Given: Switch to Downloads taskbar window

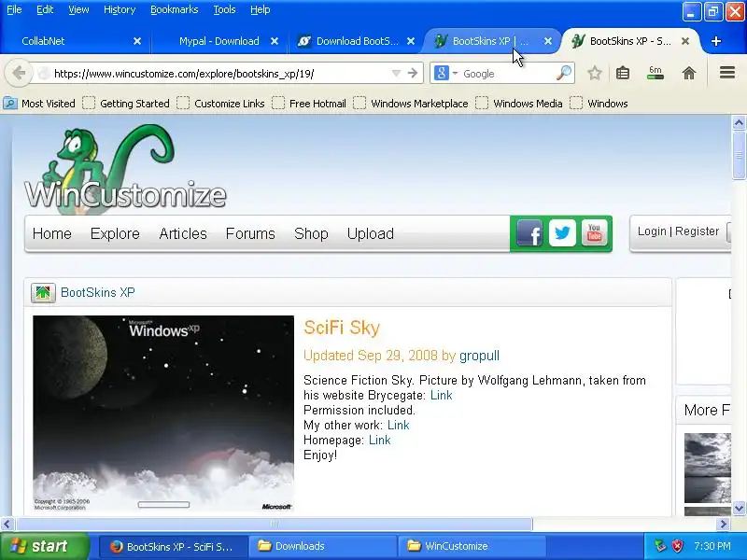Looking at the screenshot, I should click(x=322, y=546).
